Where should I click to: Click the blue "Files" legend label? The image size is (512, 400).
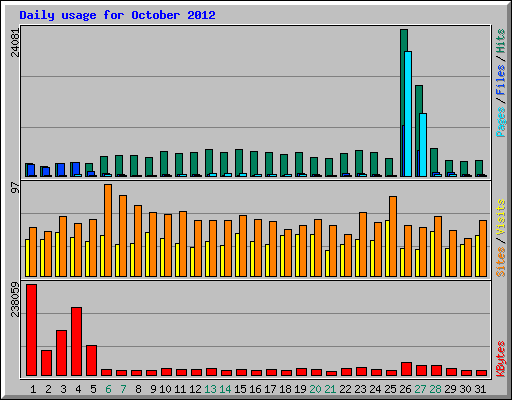click(500, 79)
